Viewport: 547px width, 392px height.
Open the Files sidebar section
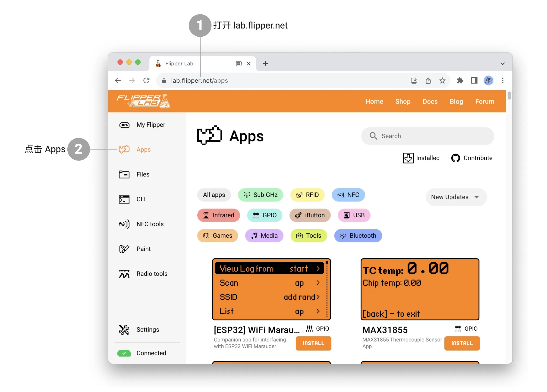tap(134, 174)
